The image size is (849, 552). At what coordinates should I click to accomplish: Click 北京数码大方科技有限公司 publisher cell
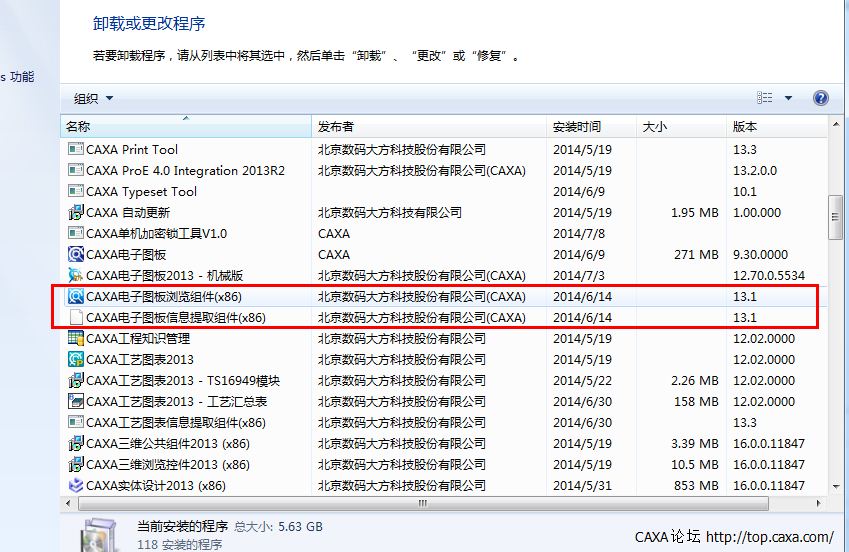(x=390, y=212)
